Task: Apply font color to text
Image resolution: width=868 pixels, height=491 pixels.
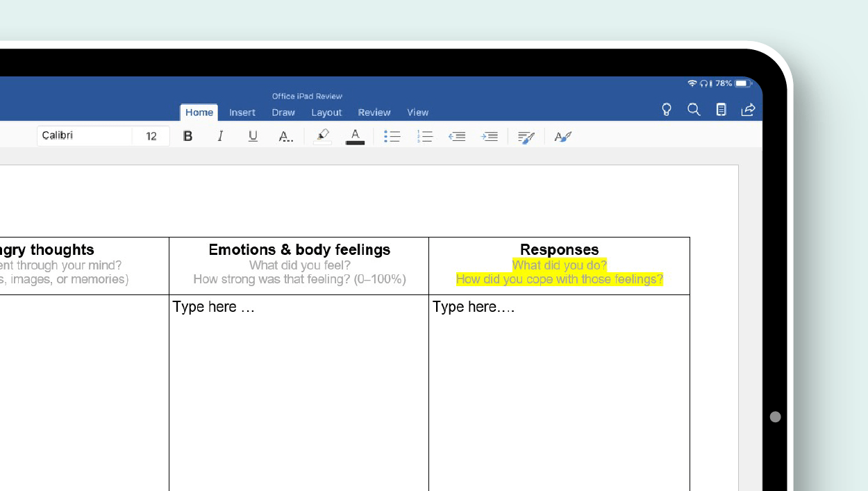Action: coord(355,136)
